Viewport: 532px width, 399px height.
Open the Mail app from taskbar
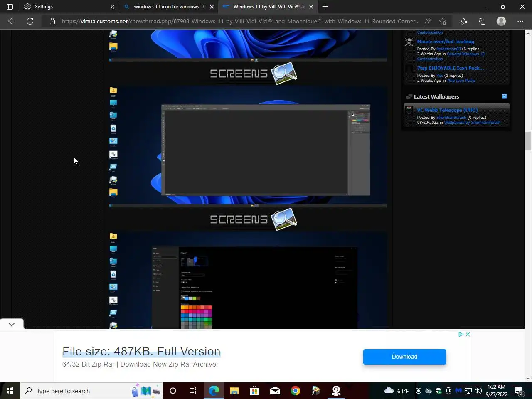click(x=275, y=391)
